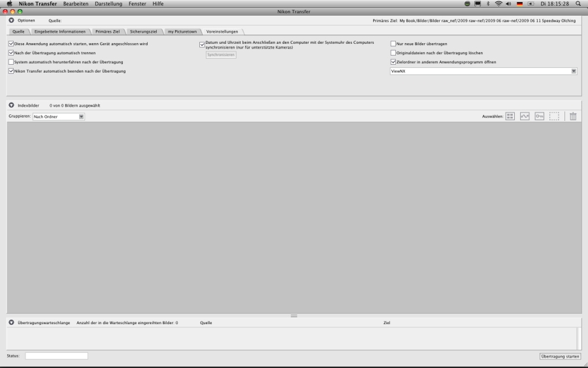Open the German flag input menu
Image resolution: width=588 pixels, height=368 pixels.
(520, 4)
